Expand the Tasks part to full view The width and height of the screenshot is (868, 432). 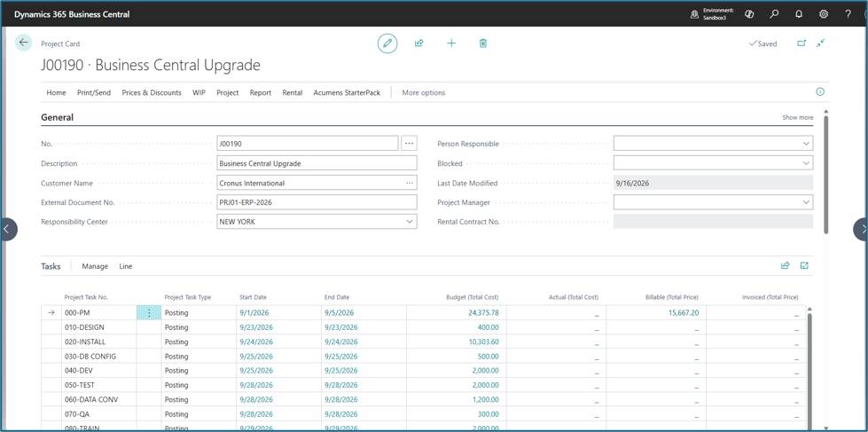tap(804, 266)
